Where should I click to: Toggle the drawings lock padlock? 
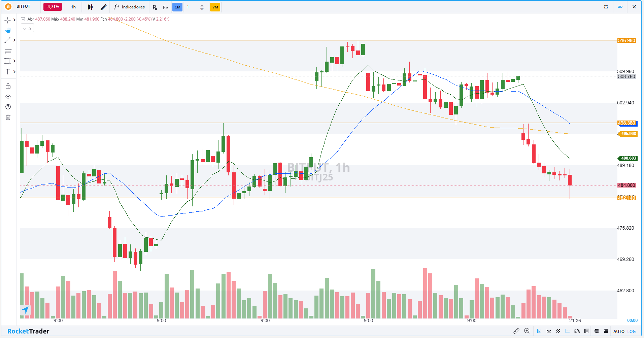point(8,87)
